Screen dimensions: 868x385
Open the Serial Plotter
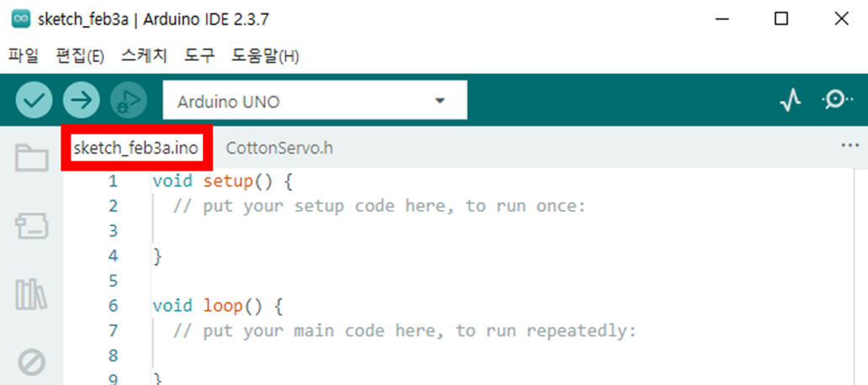[791, 101]
